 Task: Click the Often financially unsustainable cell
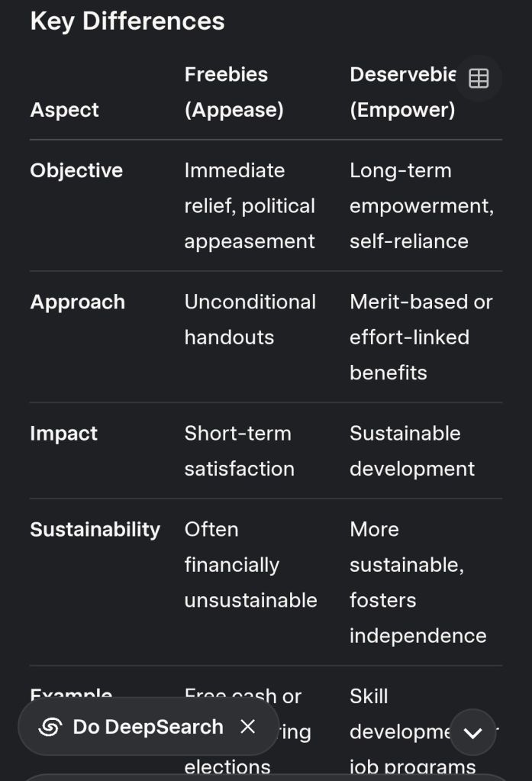coord(250,564)
